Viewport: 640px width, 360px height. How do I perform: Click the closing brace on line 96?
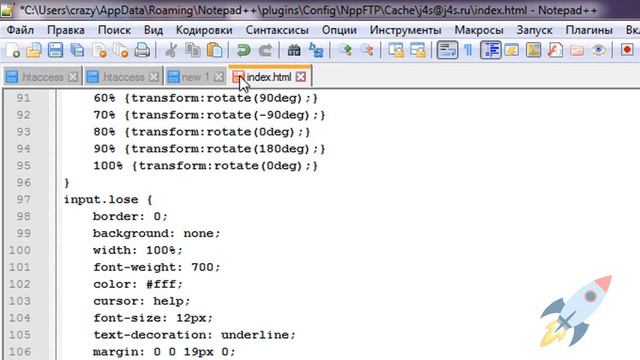(x=67, y=182)
